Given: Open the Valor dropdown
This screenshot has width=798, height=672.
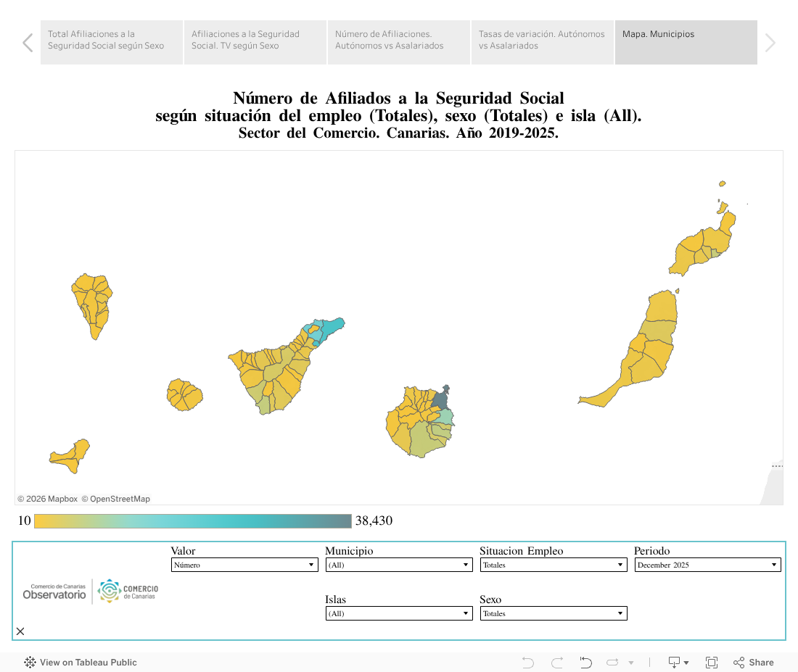Looking at the screenshot, I should (x=244, y=565).
